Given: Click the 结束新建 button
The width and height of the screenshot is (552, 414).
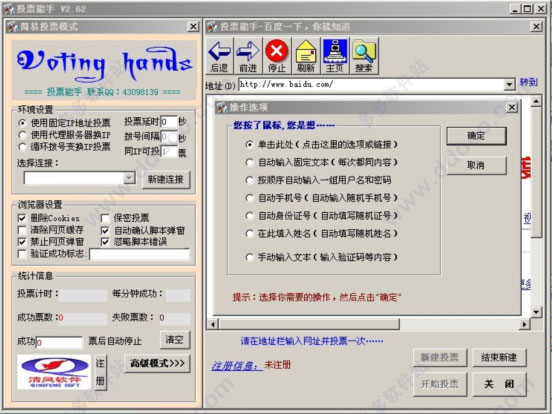Looking at the screenshot, I should click(x=499, y=358).
